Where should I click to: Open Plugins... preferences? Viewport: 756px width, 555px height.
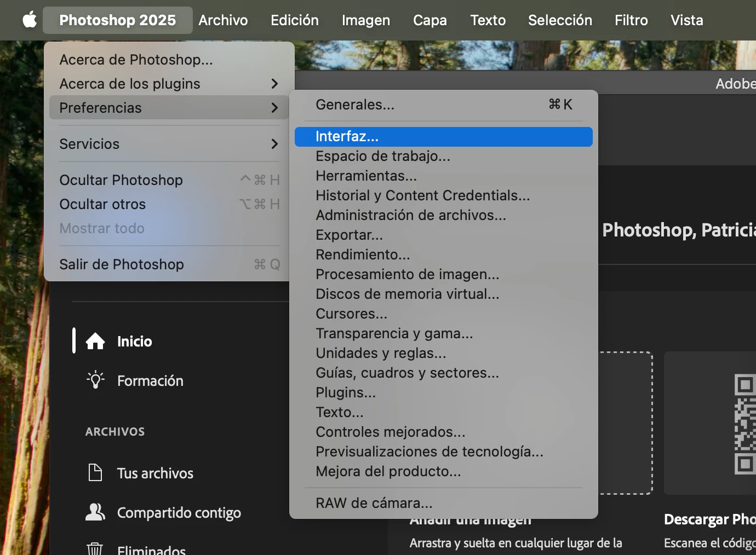[x=444, y=392]
